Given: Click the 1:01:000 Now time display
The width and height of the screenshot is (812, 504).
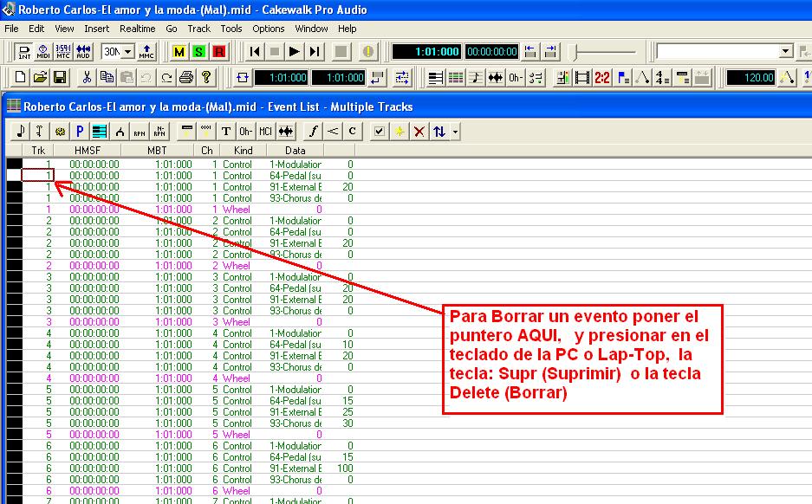Looking at the screenshot, I should click(426, 51).
